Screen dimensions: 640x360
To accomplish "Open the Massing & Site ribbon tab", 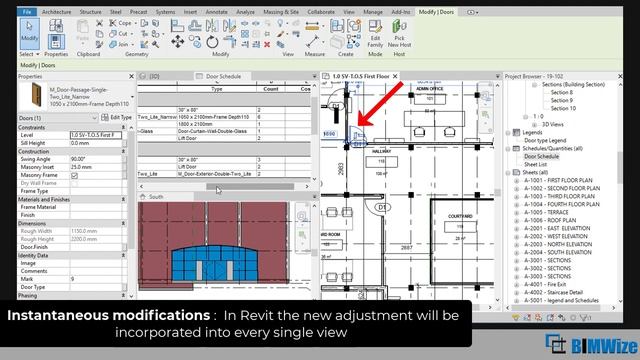I will coord(281,12).
